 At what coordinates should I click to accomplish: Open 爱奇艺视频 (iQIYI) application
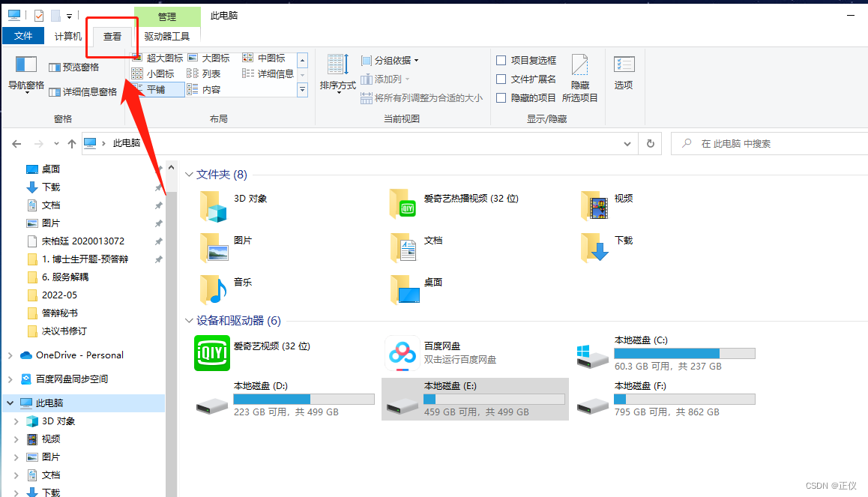click(x=212, y=352)
